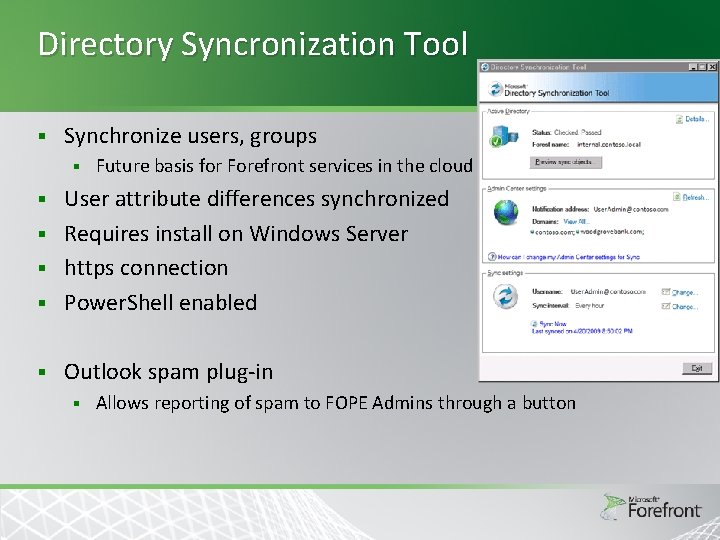This screenshot has width=720, height=540.
Task: Start synchronization with Sync Now
Action: (553, 324)
